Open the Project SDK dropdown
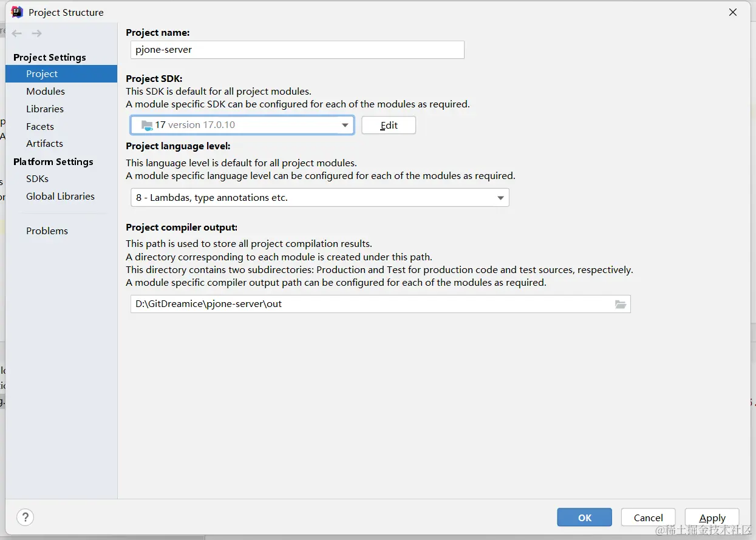 (344, 125)
